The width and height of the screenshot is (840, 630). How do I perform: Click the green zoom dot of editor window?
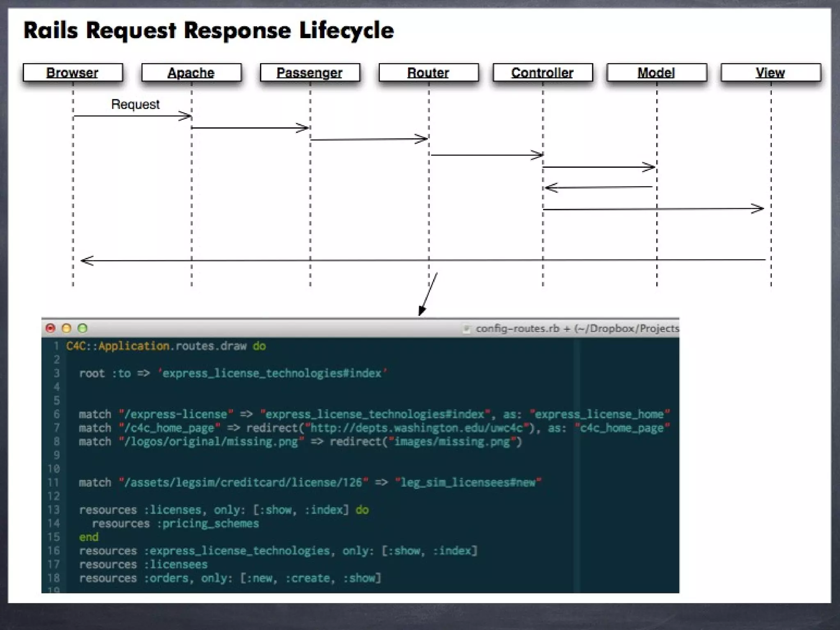[82, 328]
